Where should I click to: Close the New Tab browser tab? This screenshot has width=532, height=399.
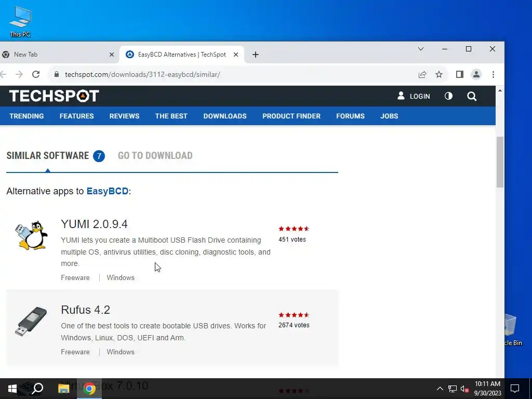[112, 55]
